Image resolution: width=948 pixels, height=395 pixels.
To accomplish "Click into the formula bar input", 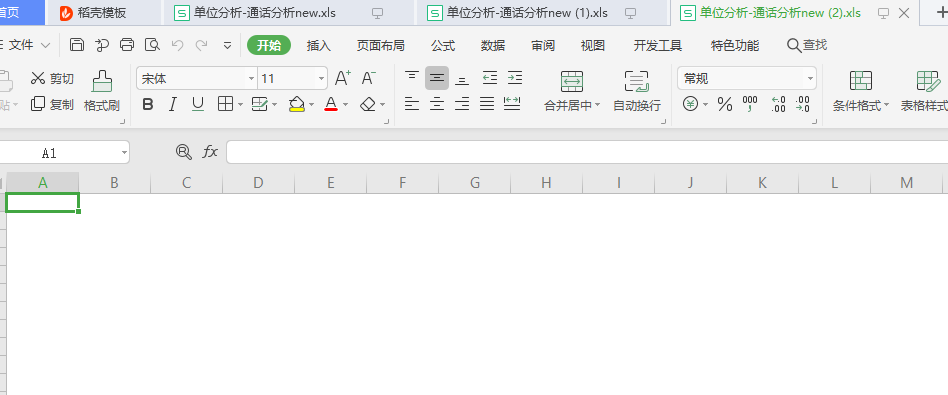I will point(586,152).
